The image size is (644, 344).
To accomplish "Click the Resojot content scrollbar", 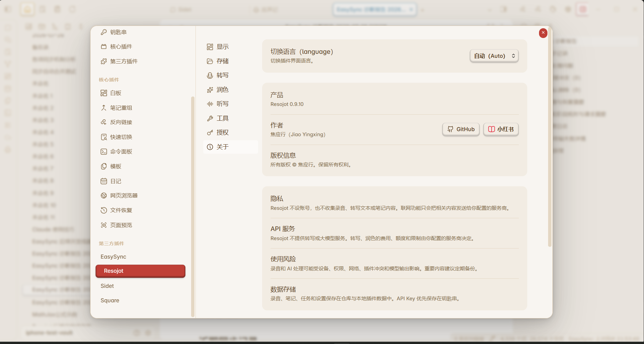I will (x=550, y=137).
